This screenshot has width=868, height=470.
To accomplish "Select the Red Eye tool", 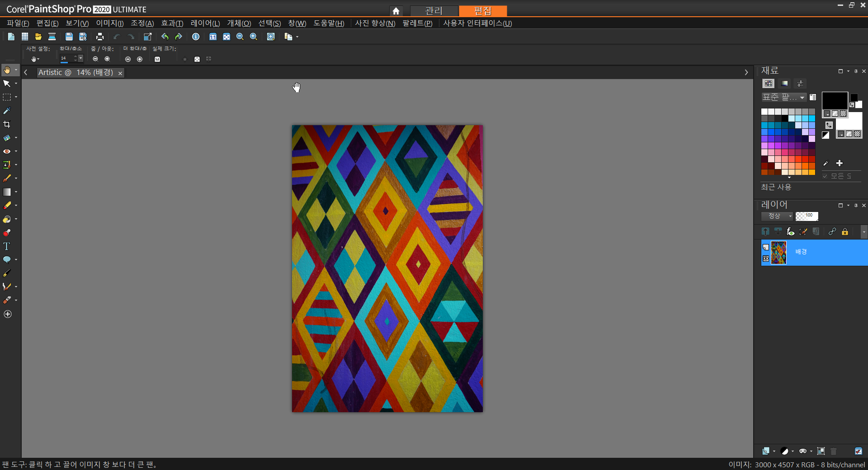I will click(x=7, y=151).
